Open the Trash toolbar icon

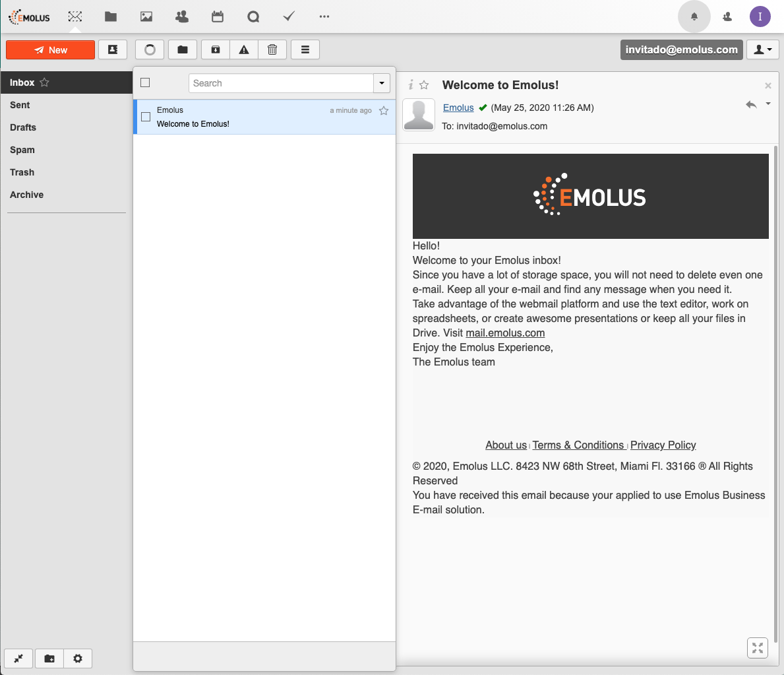(x=272, y=49)
